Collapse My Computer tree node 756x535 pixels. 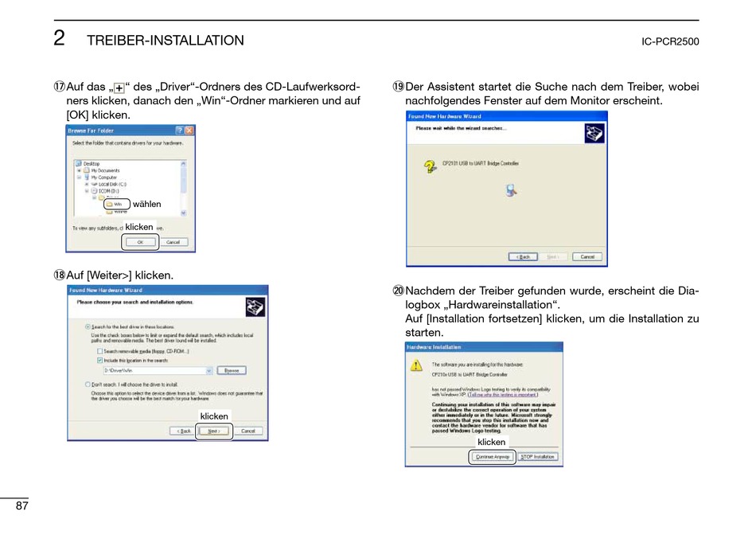(x=79, y=177)
